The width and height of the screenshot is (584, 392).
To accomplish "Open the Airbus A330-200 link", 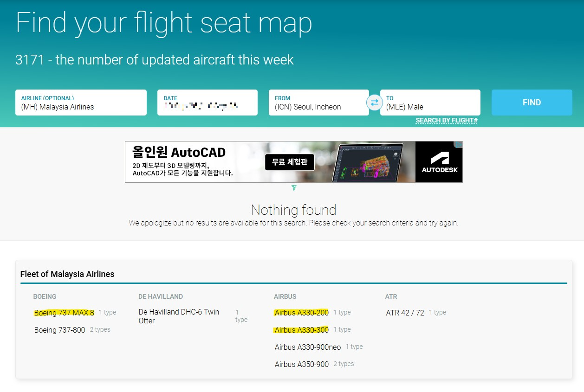I will 301,313.
